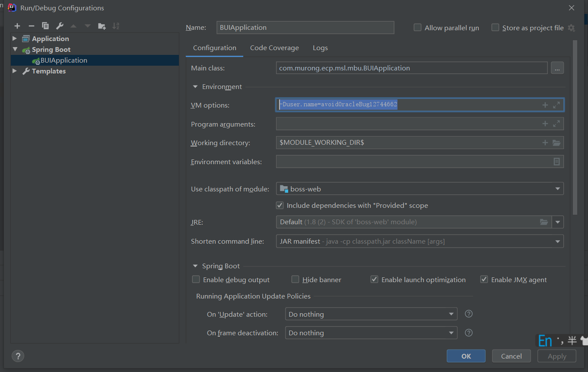
Task: Open edit templates wrench icon
Action: [60, 26]
